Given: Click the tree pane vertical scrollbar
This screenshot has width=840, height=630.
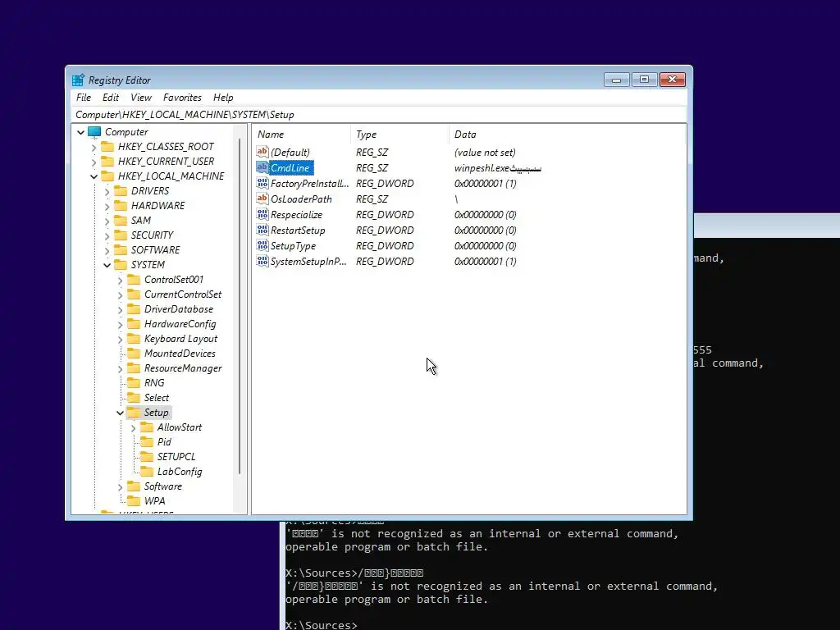Looking at the screenshot, I should click(239, 305).
